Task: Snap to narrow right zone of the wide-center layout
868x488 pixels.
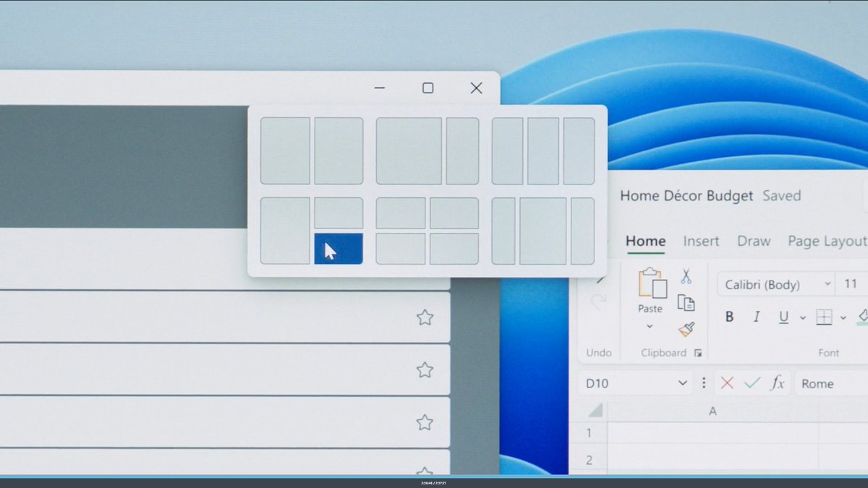Action: click(x=582, y=231)
